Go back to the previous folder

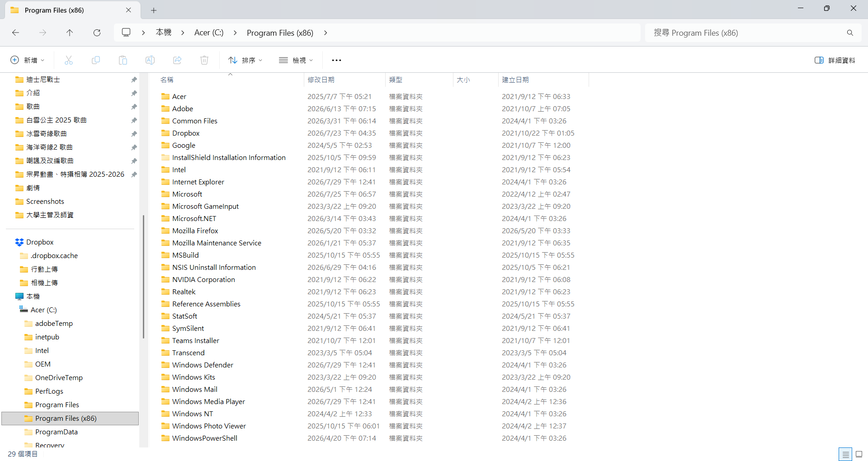[x=16, y=33]
